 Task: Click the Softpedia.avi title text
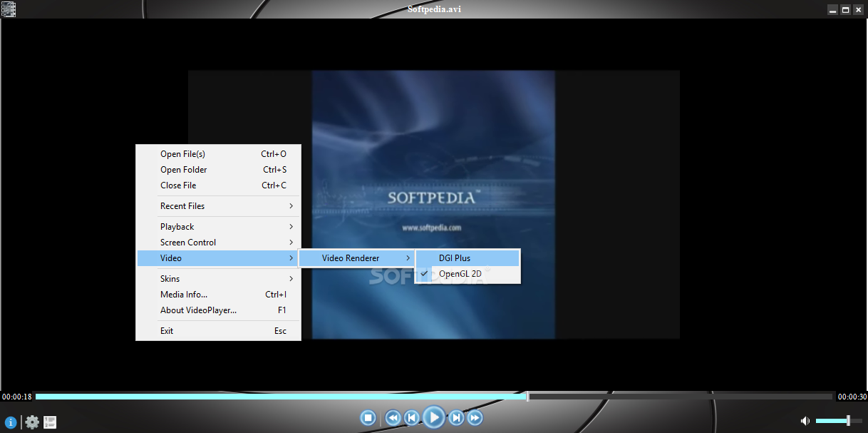click(x=434, y=9)
